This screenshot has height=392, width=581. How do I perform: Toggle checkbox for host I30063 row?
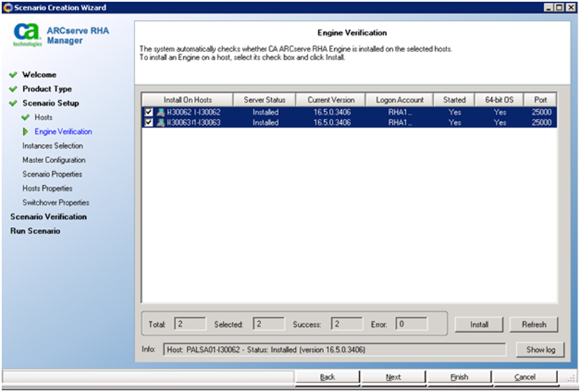(x=149, y=122)
